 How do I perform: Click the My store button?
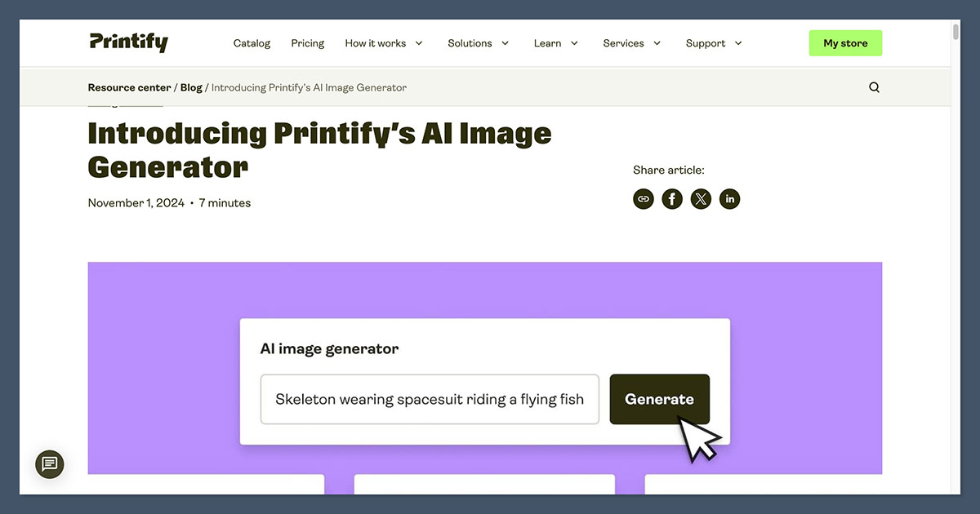[845, 42]
